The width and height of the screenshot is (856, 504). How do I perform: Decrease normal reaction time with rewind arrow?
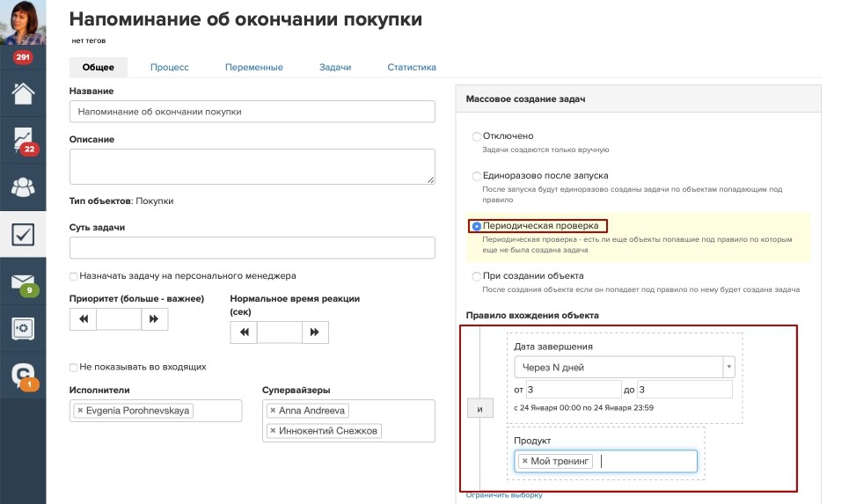tap(244, 332)
